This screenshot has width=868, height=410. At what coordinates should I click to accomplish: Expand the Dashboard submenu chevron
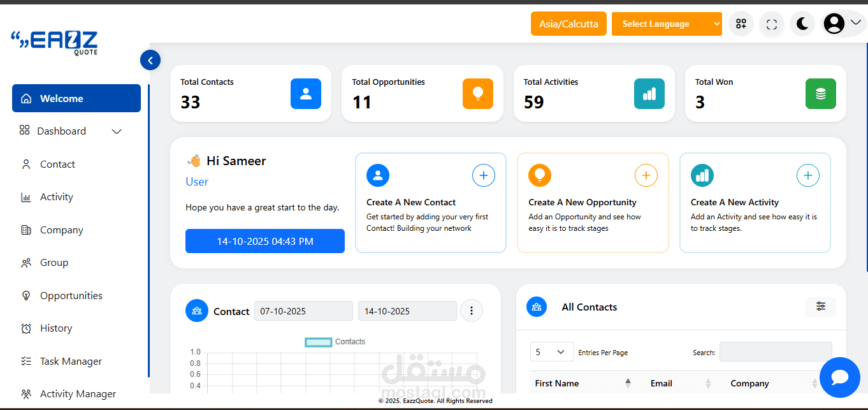click(x=117, y=131)
